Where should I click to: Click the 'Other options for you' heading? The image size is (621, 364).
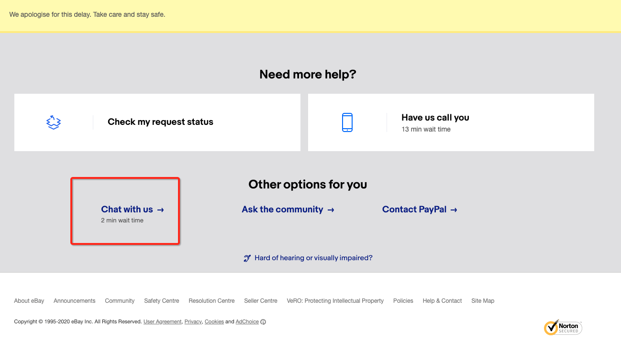point(308,185)
